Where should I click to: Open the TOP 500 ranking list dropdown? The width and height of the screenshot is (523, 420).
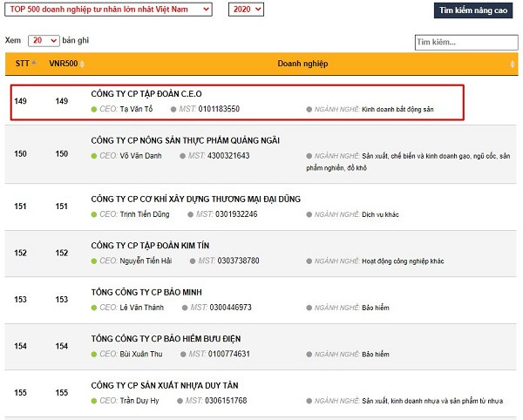pos(108,10)
